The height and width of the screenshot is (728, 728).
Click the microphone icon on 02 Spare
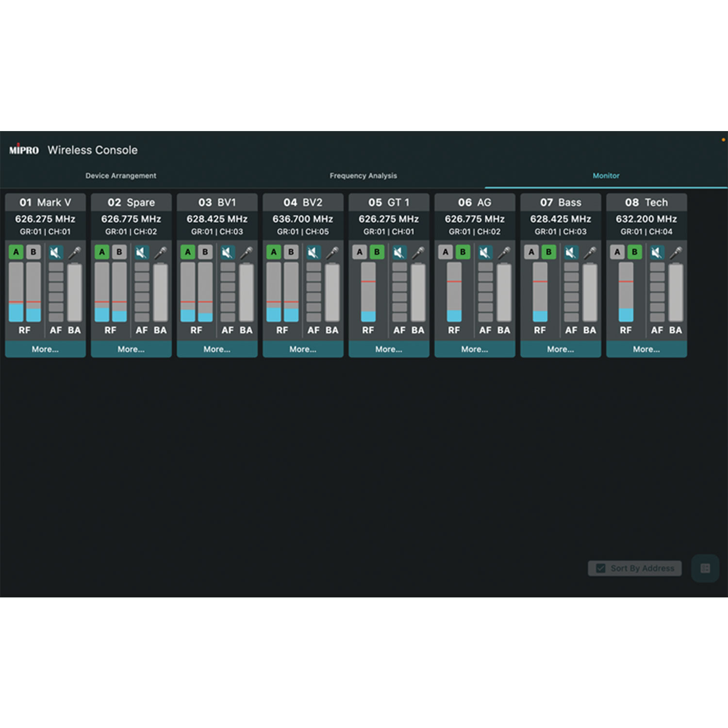[x=160, y=252]
